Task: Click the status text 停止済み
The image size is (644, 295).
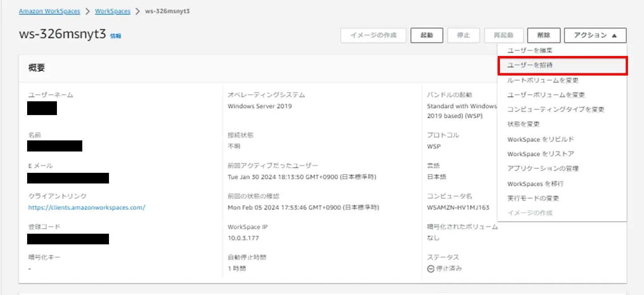Action: [449, 268]
